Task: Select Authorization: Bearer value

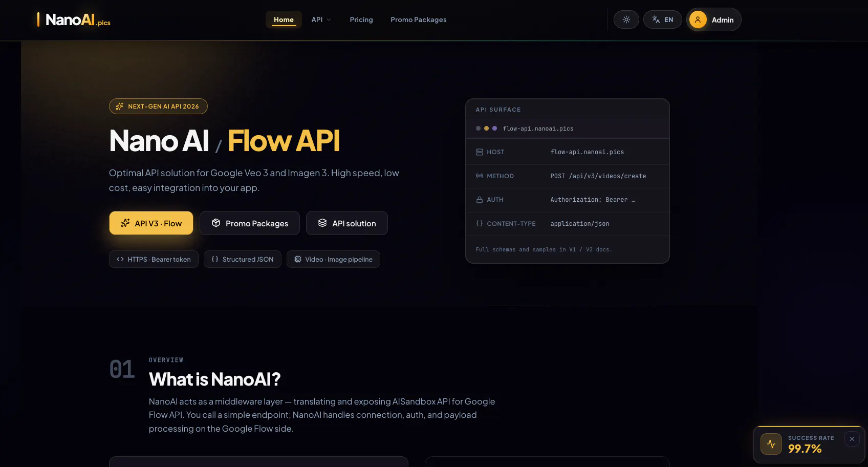Action: coord(593,200)
